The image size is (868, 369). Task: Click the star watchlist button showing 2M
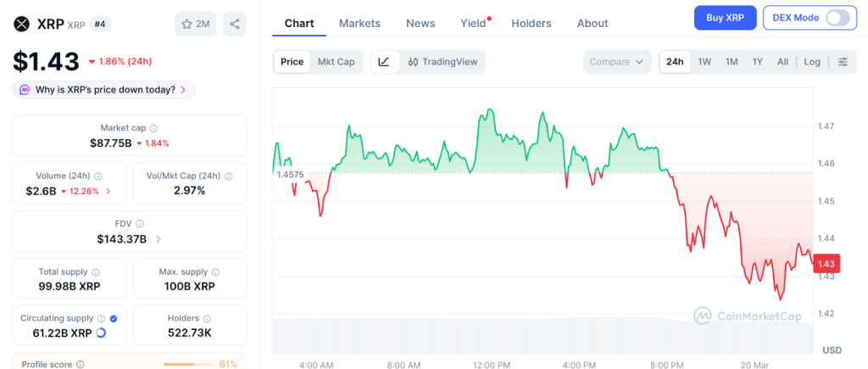pyautogui.click(x=195, y=24)
